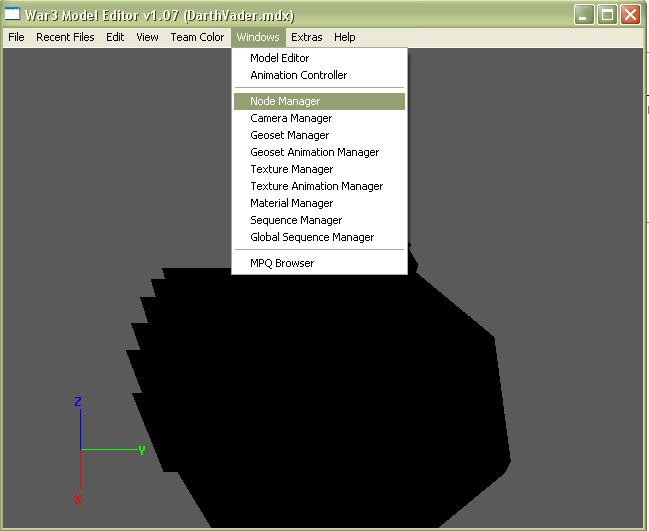Open the File menu
The image size is (649, 531).
[16, 37]
